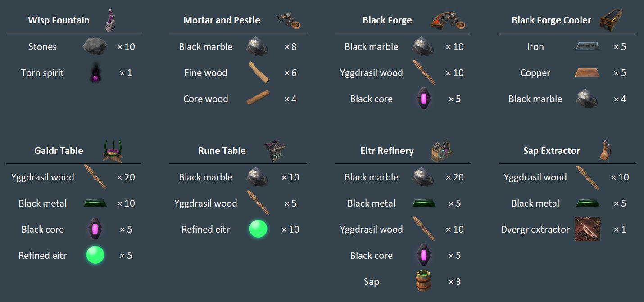The height and width of the screenshot is (302, 644).
Task: Click the Galdr Table header icon
Action: click(x=112, y=151)
